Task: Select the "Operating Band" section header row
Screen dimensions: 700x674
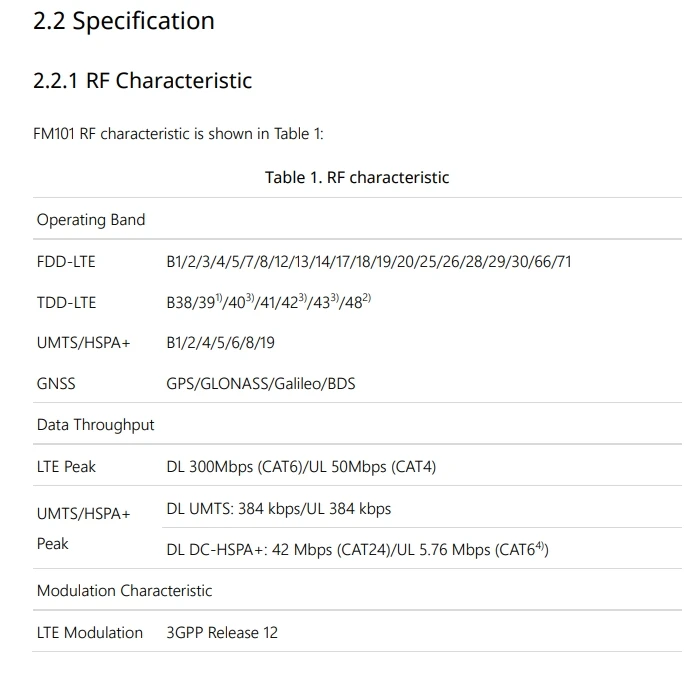Action: pyautogui.click(x=91, y=220)
